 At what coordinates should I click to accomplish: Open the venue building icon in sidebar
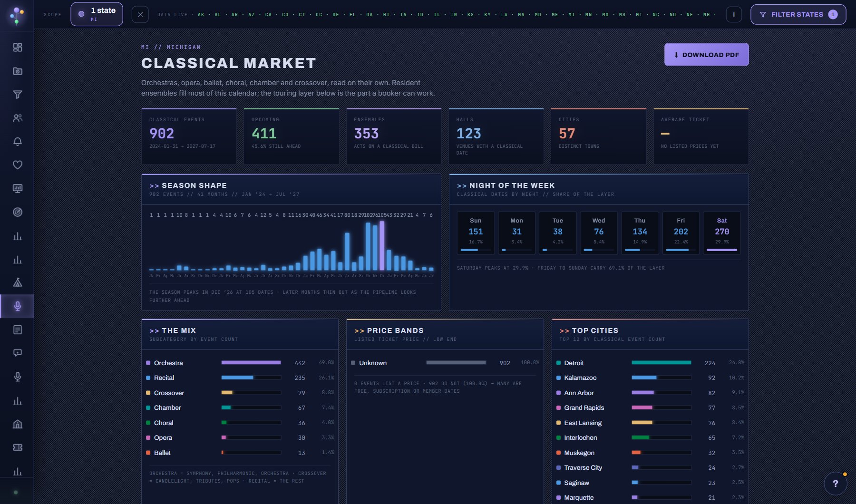click(18, 424)
